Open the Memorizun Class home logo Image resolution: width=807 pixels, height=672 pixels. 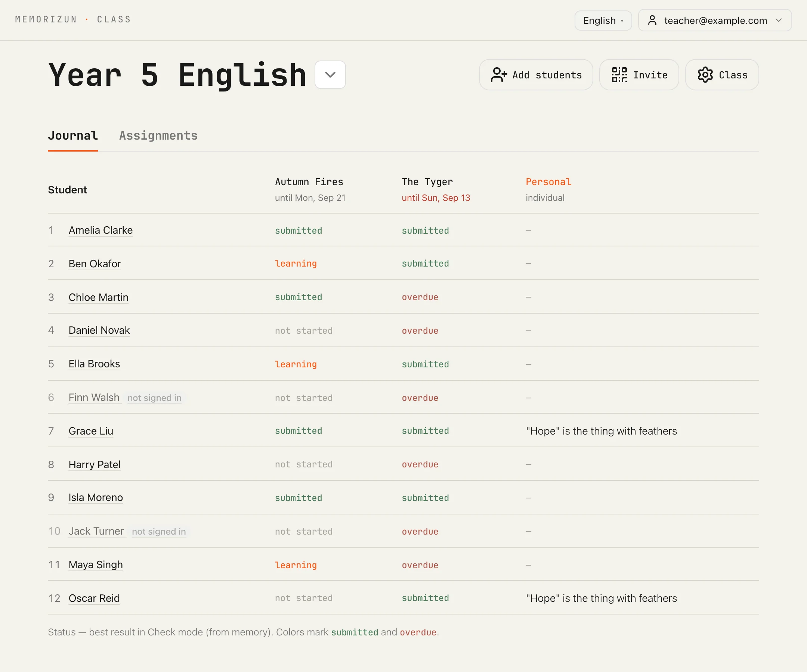pyautogui.click(x=73, y=19)
